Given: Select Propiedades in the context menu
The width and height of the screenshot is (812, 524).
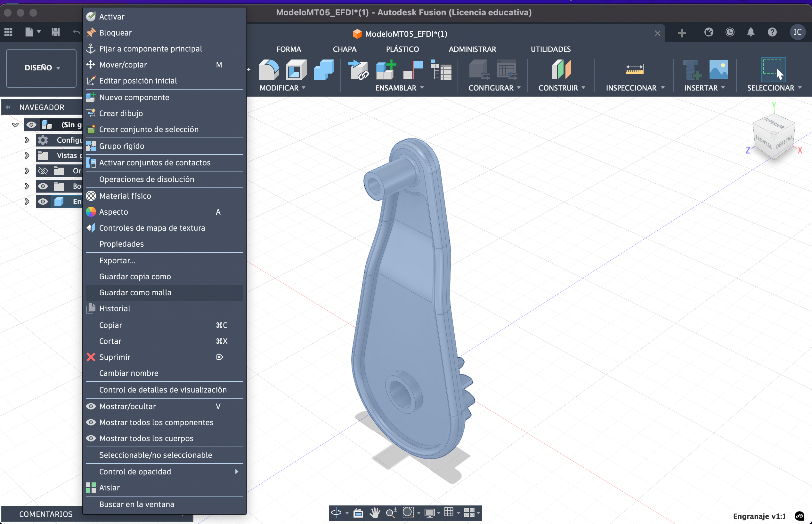Looking at the screenshot, I should [x=121, y=244].
